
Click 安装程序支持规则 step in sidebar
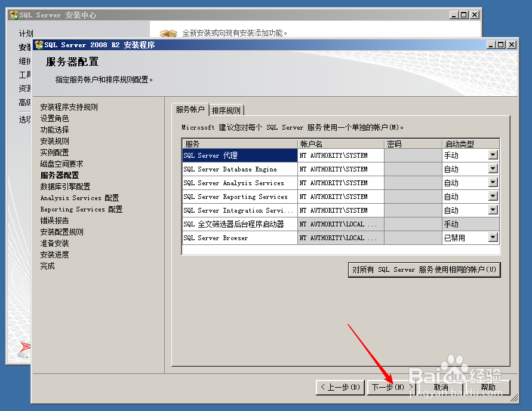[69, 107]
